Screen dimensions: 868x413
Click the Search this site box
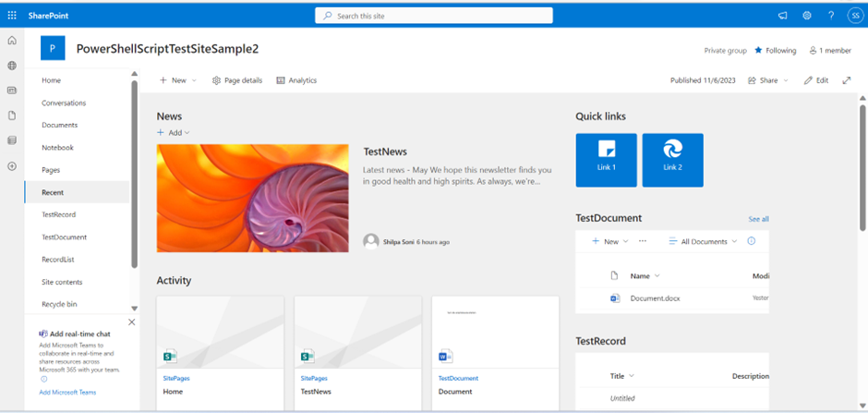click(434, 16)
